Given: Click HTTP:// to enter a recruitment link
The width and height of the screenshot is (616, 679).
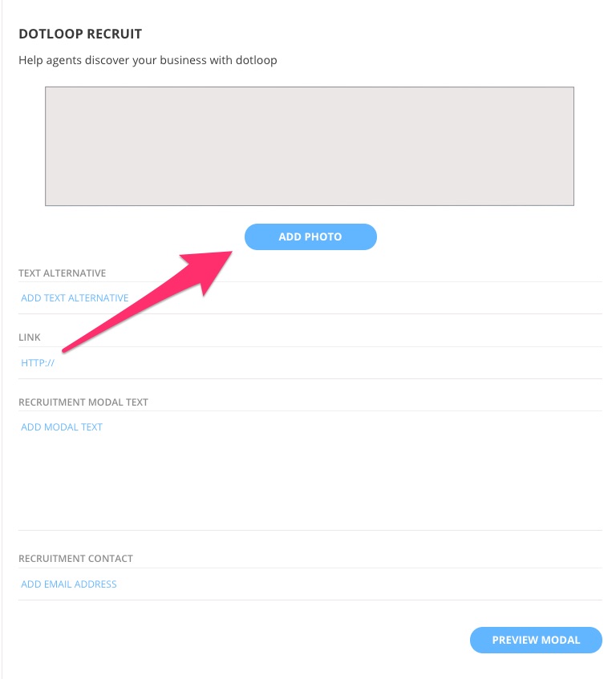Looking at the screenshot, I should [x=36, y=362].
